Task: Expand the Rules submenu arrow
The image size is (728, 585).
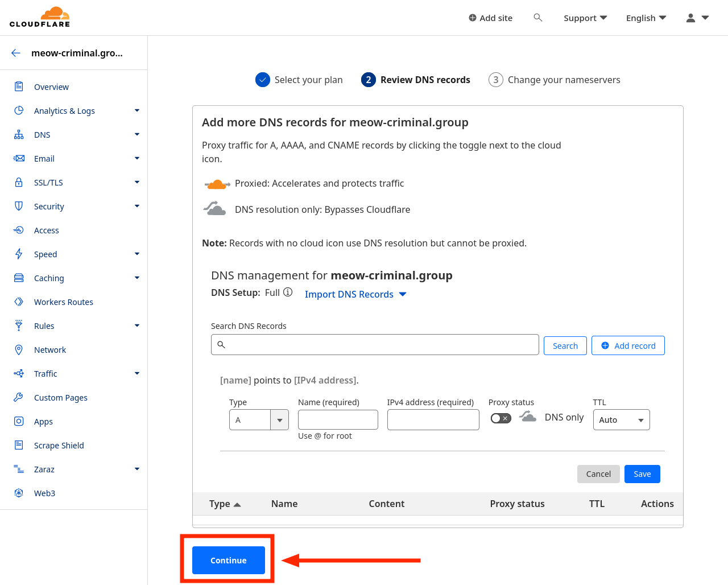Action: 137,326
